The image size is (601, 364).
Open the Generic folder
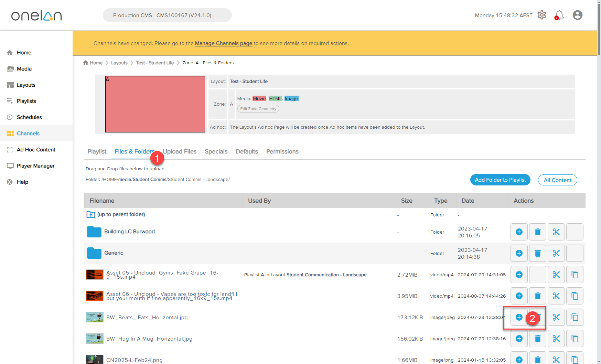114,253
